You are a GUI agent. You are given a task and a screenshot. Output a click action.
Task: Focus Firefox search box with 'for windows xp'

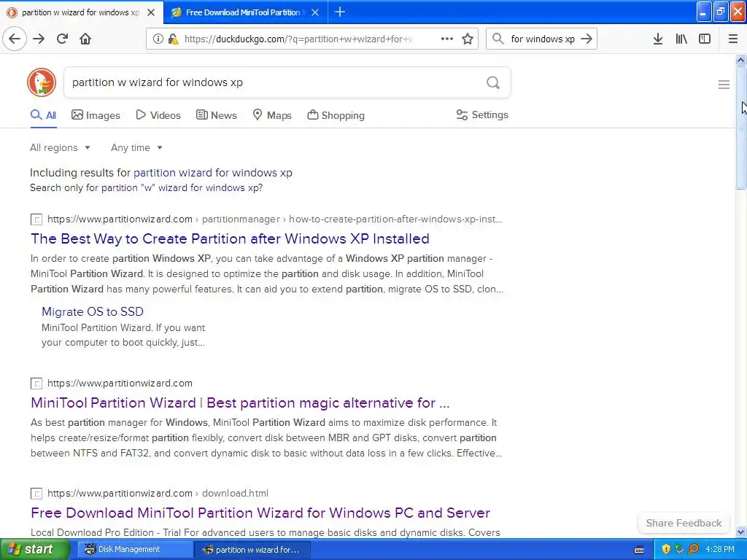[x=543, y=39]
